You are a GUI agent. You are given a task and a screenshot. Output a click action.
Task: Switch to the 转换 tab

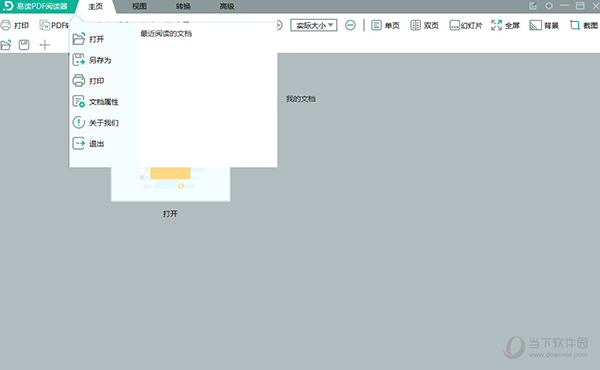pyautogui.click(x=183, y=6)
